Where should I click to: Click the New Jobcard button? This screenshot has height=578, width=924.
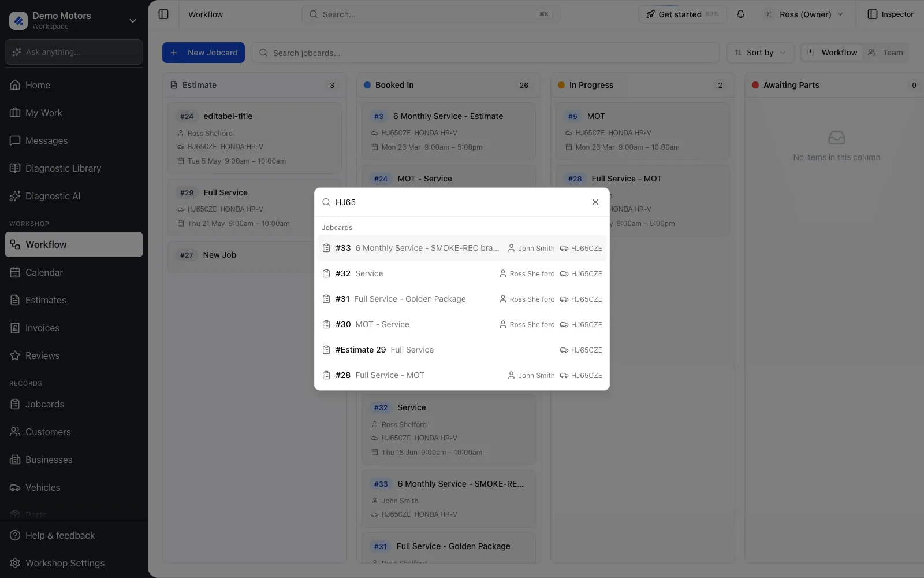(203, 53)
